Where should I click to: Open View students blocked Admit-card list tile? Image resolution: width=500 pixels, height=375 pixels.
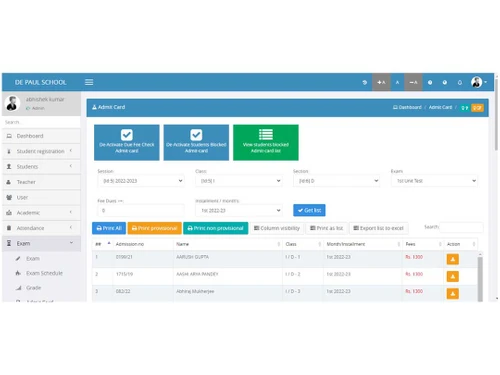click(x=266, y=142)
